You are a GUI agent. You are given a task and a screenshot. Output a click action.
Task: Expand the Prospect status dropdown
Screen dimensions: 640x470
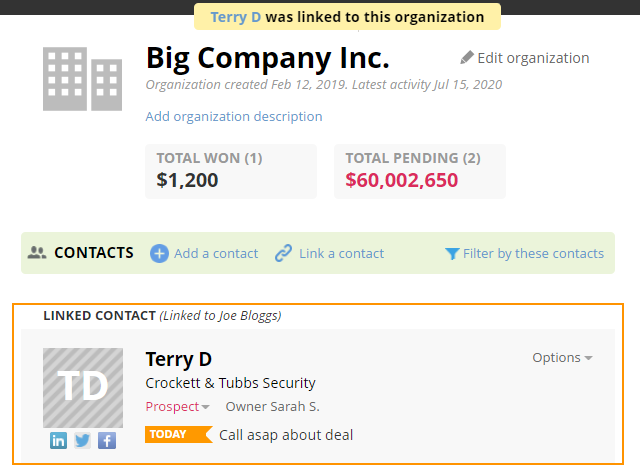coord(177,406)
